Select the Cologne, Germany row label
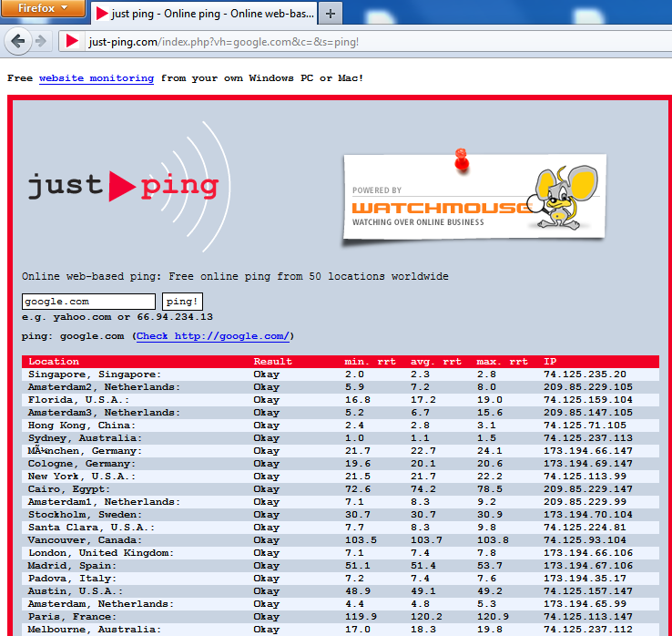The image size is (672, 636). (82, 464)
